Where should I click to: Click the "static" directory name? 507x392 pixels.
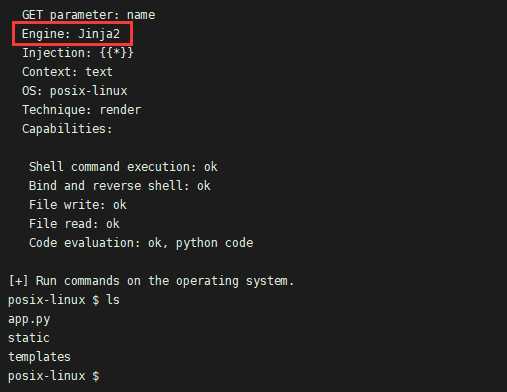coord(29,338)
